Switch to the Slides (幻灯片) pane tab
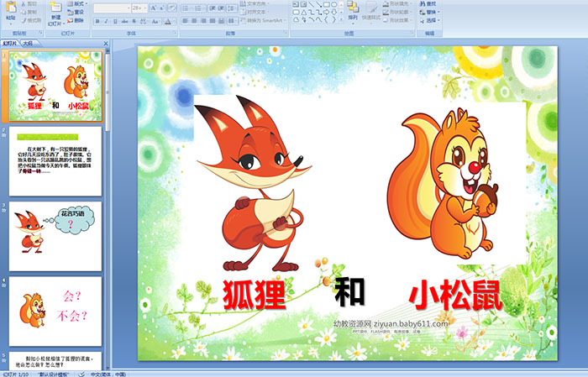 9,44
